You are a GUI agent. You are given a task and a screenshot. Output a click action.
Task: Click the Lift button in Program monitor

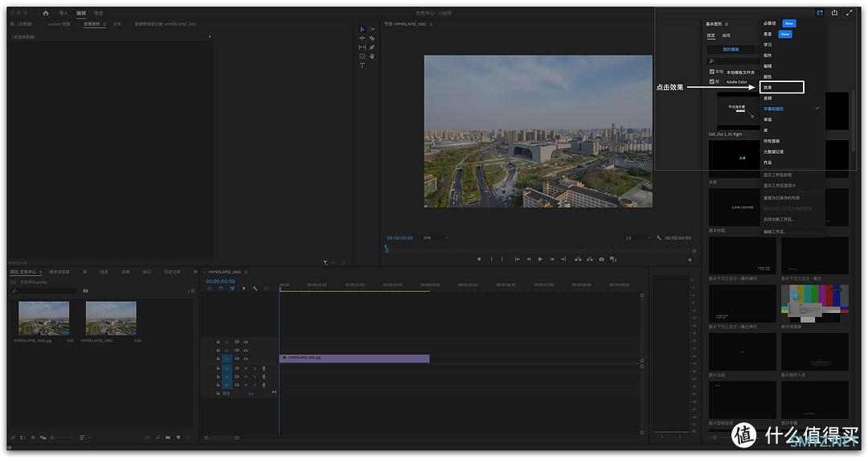pos(578,259)
